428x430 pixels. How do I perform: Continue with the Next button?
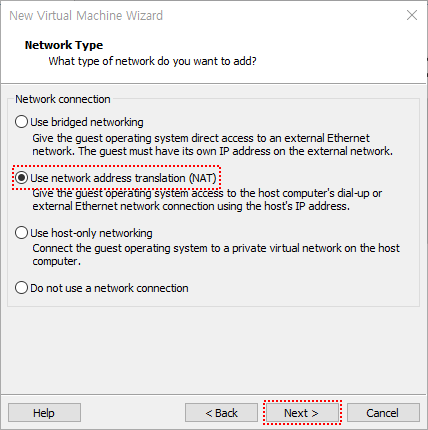[302, 413]
